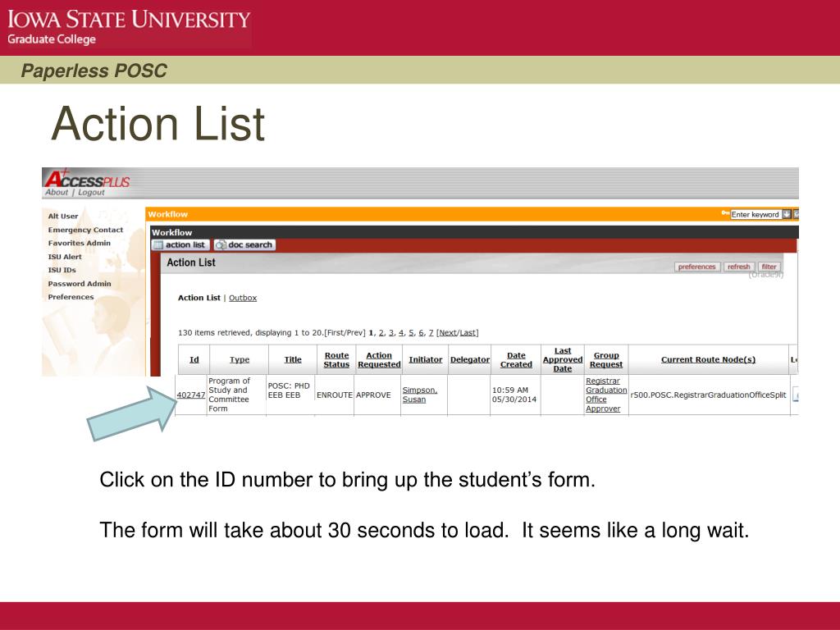This screenshot has width=840, height=630.
Task: Open document ID 402747
Action: [190, 395]
